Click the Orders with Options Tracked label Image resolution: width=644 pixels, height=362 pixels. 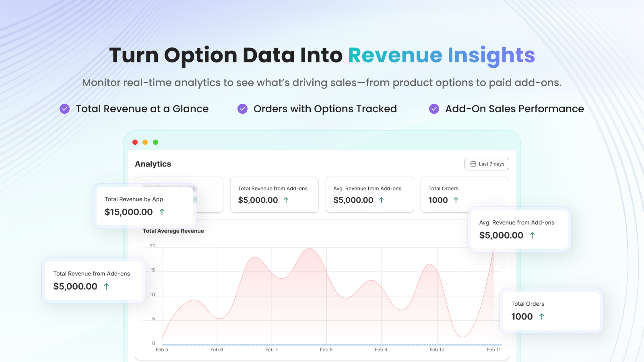click(325, 109)
